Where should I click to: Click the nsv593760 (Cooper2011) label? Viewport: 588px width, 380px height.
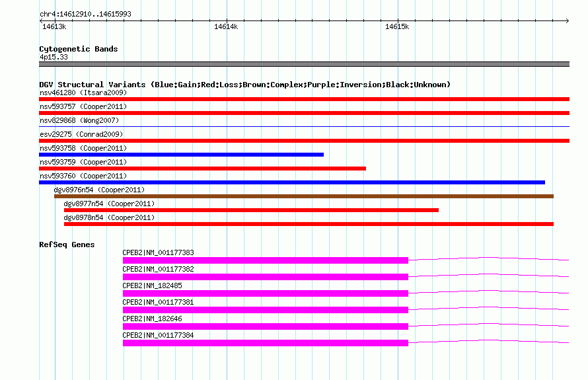(x=83, y=176)
